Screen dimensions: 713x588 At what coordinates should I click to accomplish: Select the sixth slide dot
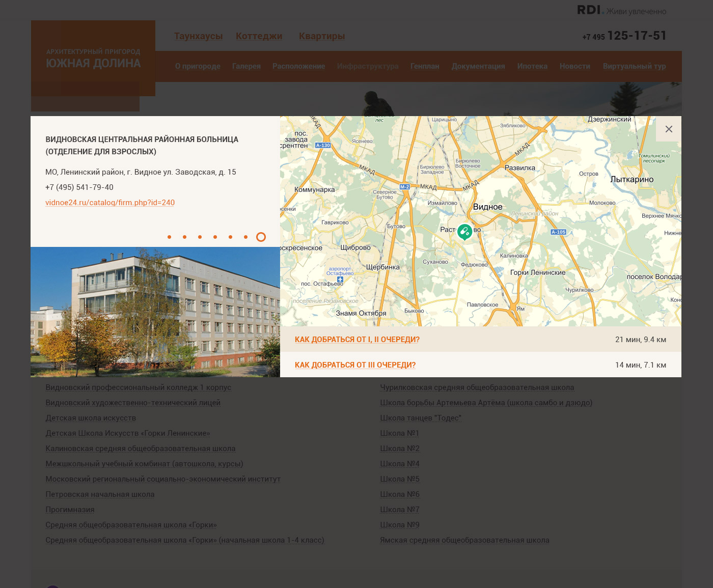245,237
